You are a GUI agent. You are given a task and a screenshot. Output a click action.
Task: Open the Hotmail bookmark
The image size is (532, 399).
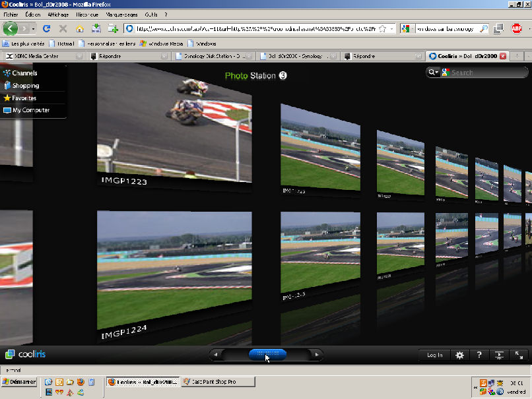(x=62, y=44)
